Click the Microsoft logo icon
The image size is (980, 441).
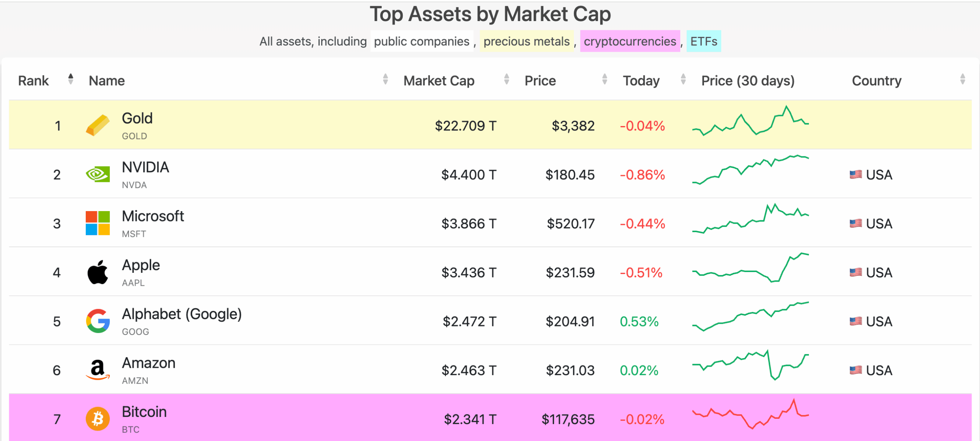pyautogui.click(x=98, y=223)
